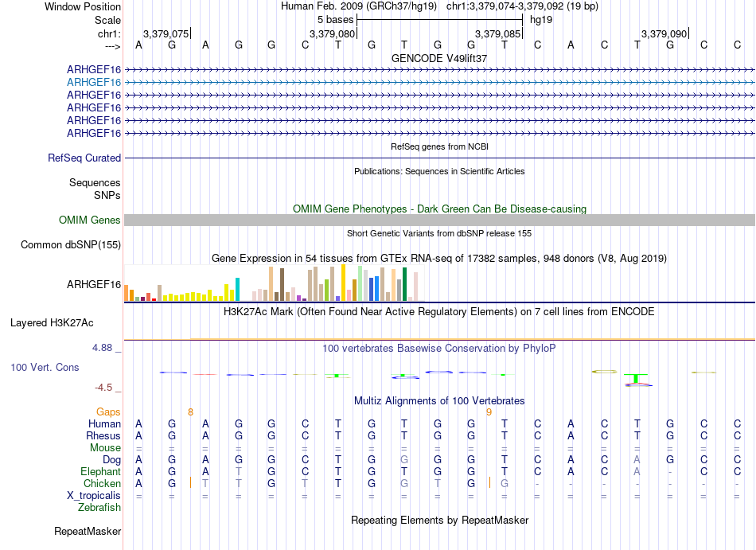756x550 pixels.
Task: Open the 'Repeating Elements by RepeatMasker' title
Action: [439, 520]
